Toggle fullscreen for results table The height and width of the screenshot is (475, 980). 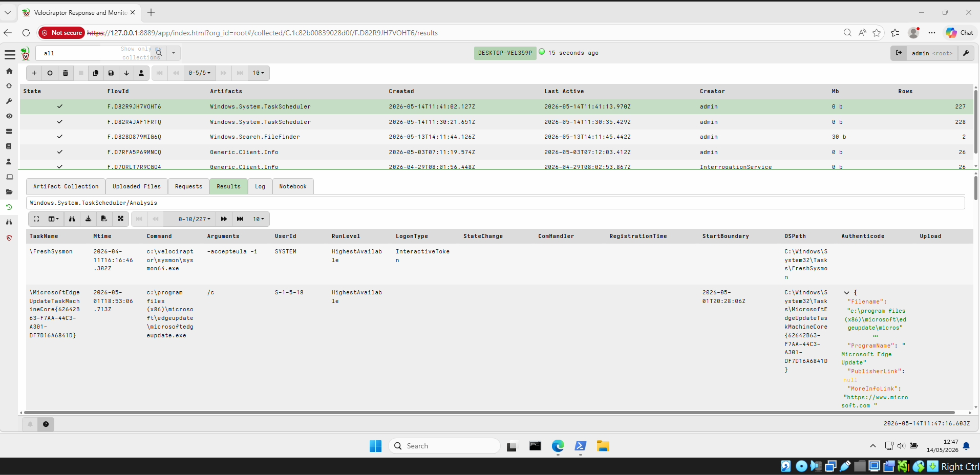click(36, 219)
